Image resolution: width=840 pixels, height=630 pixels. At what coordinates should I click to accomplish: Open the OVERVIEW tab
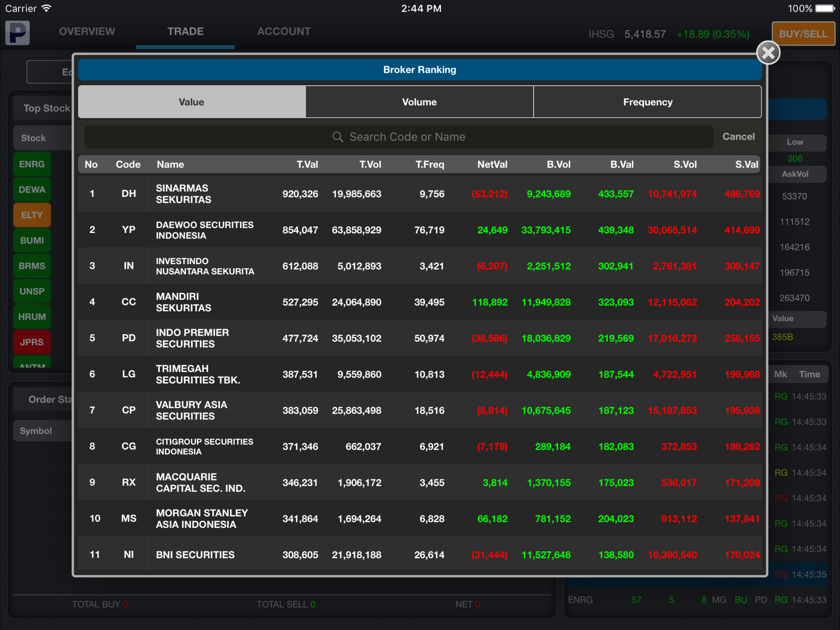click(87, 32)
